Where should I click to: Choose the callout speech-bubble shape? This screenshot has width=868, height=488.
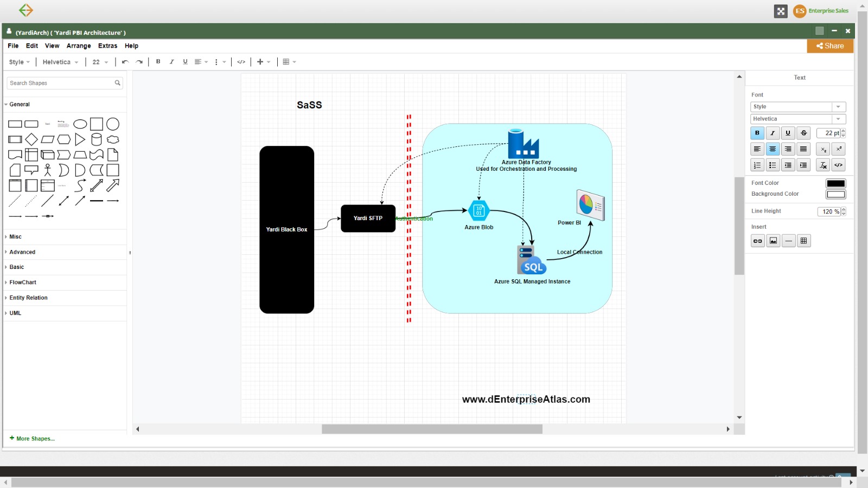pyautogui.click(x=31, y=170)
